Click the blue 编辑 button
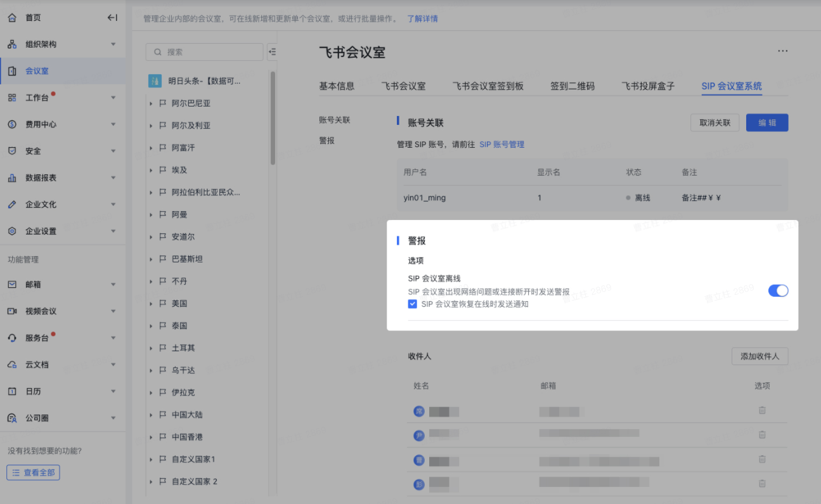 [x=767, y=123]
